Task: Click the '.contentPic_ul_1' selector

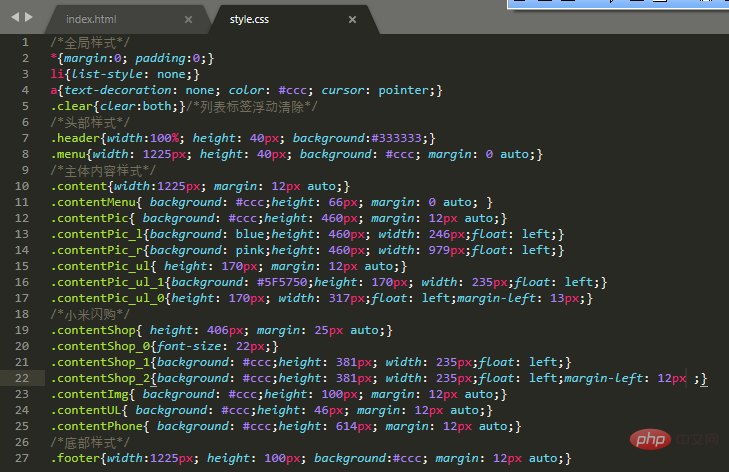Action: pyautogui.click(x=107, y=282)
